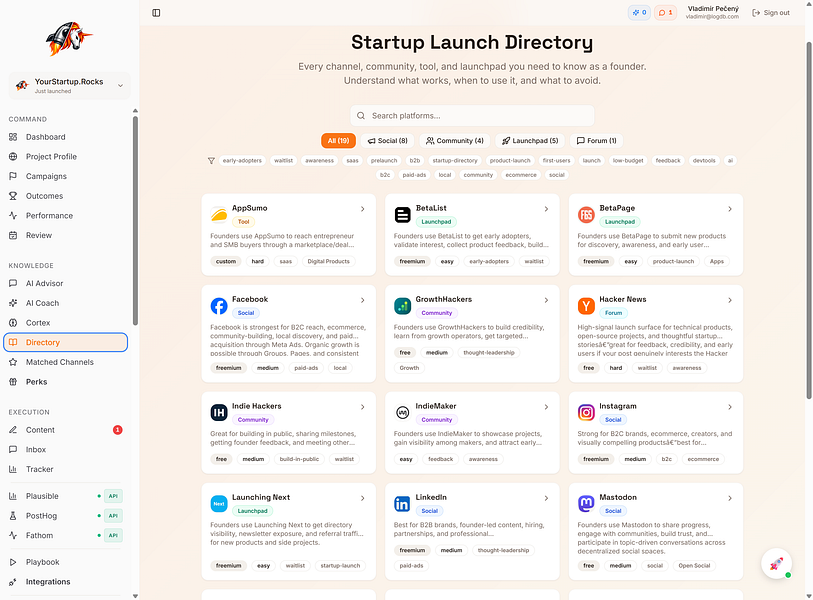Open the Playbook page
Screen dimensions: 813x600
tap(65, 562)
